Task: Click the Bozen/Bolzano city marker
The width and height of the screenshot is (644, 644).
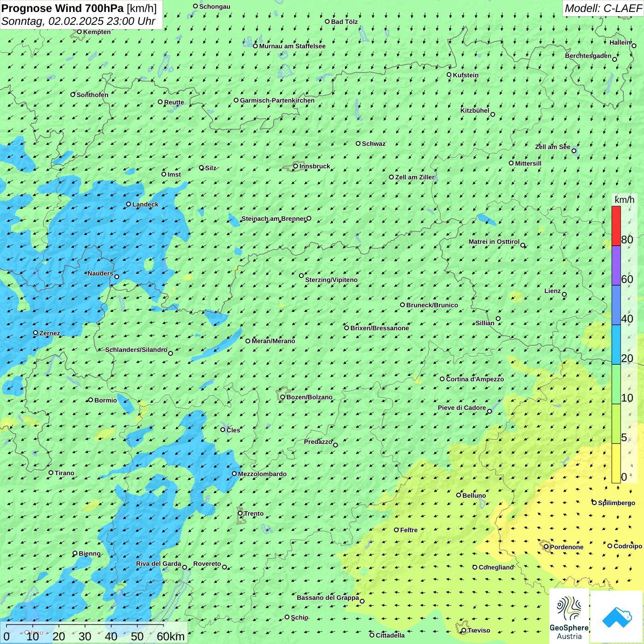Action: (x=283, y=397)
